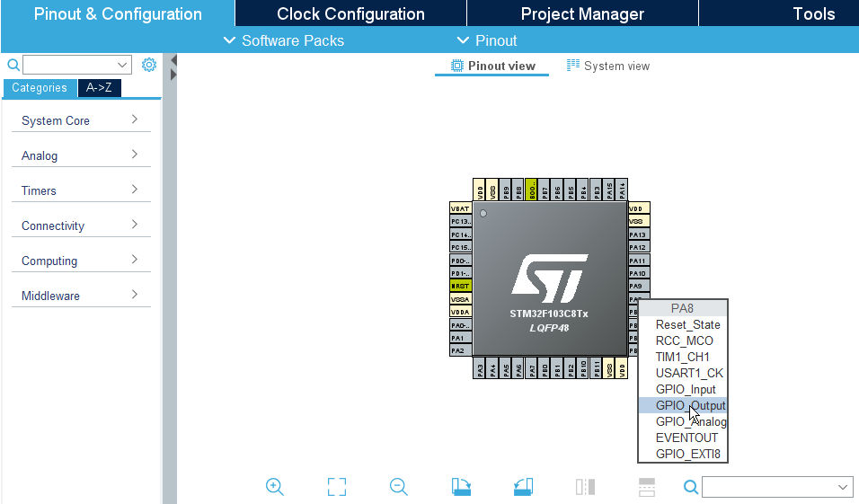The height and width of the screenshot is (504, 859).
Task: Select the PA7 pin on the chip
Action: (x=531, y=368)
